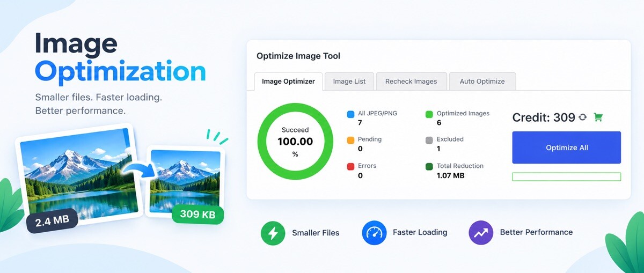Viewport: 644px width, 273px height.
Task: Click the Excluded label
Action: pos(450,139)
